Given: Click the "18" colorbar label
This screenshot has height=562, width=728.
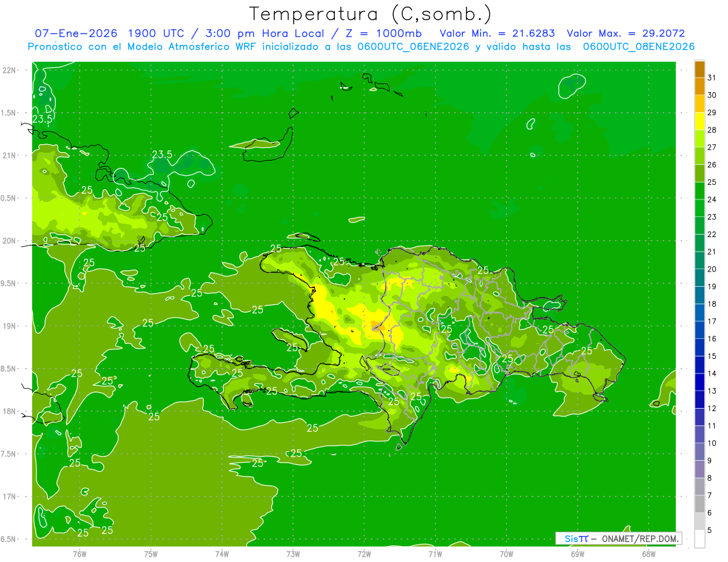Looking at the screenshot, I should (x=712, y=304).
